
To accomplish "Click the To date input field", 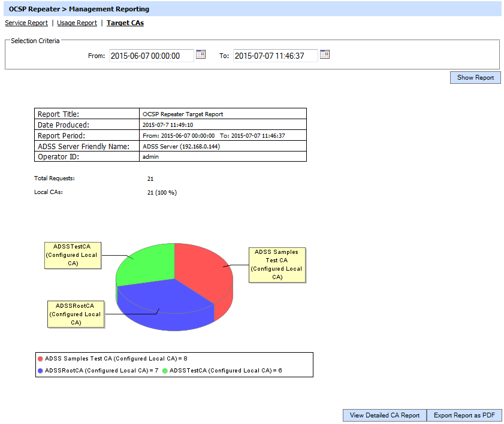I will click(275, 56).
